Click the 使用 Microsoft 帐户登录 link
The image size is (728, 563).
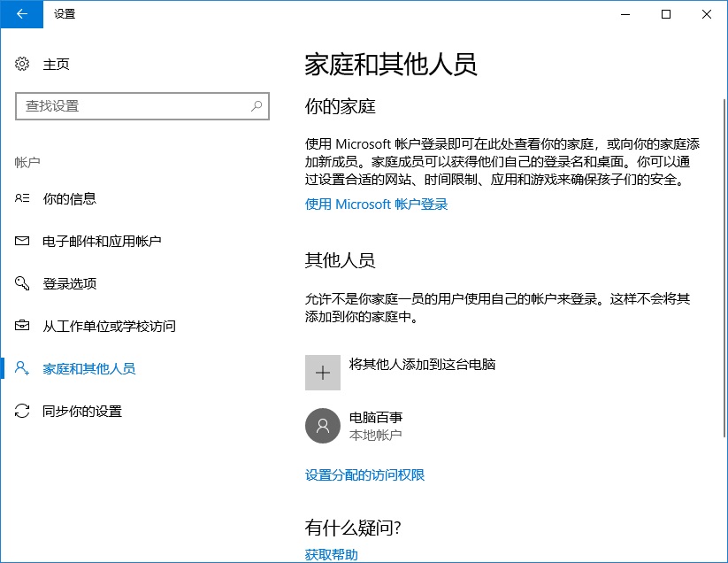pyautogui.click(x=375, y=203)
